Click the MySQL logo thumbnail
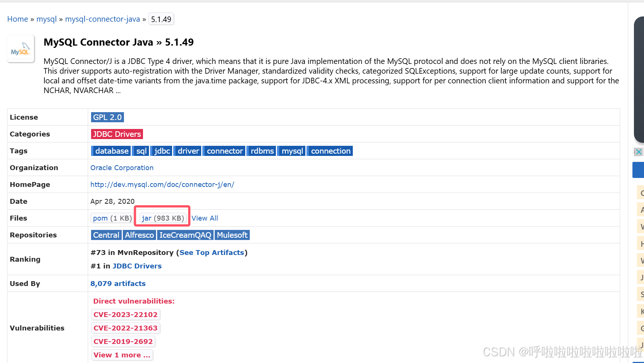 21,49
